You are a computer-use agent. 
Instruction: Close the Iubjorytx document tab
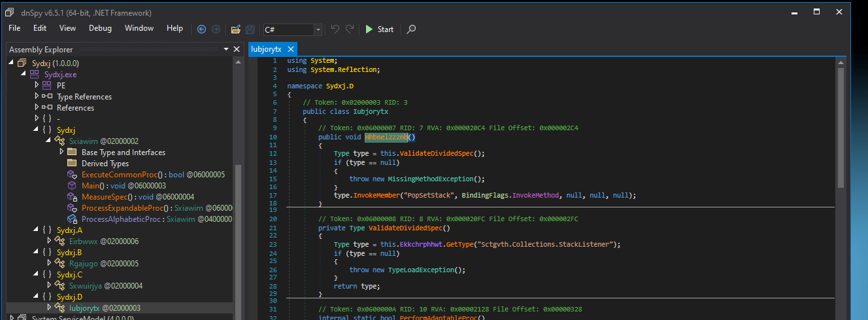click(290, 49)
